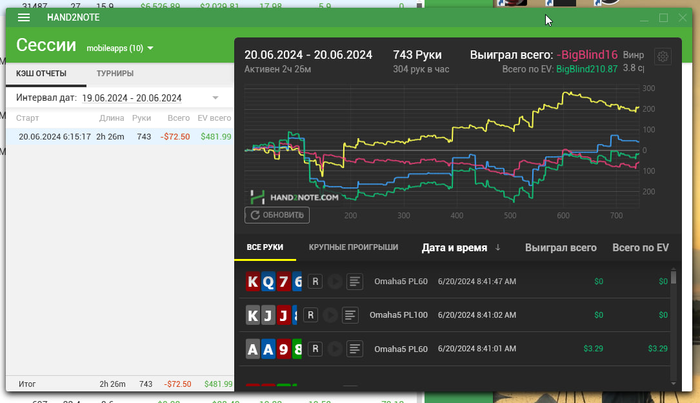
Task: Select the KQ76 hole cards
Action: (274, 282)
